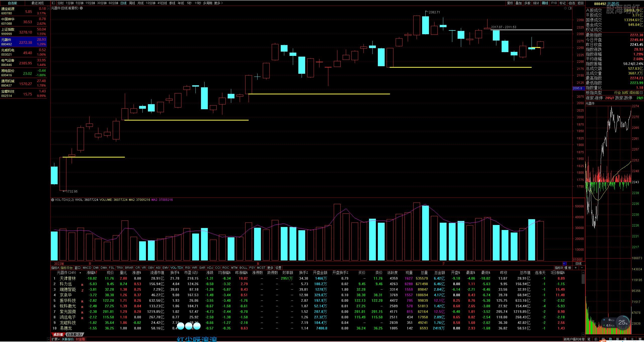The image size is (644, 342).
Task: Select 湘电股份 600416 in watchlist
Action: pos(23,73)
